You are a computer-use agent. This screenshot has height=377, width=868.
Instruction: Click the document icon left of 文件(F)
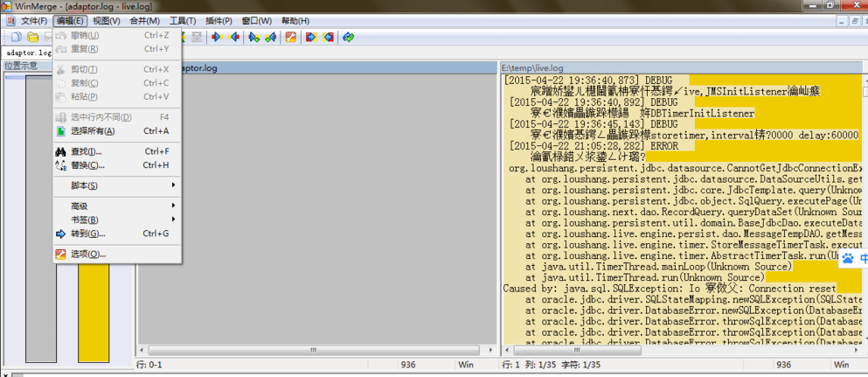point(10,21)
